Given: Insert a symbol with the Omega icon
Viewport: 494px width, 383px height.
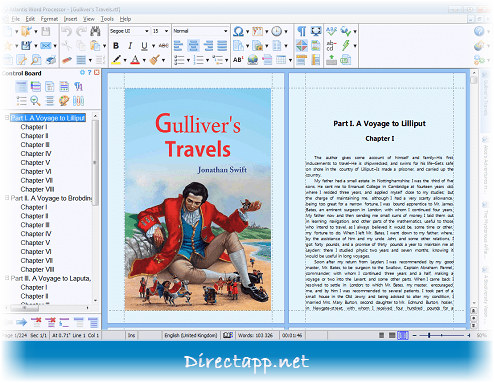Looking at the screenshot, I should point(238,31).
